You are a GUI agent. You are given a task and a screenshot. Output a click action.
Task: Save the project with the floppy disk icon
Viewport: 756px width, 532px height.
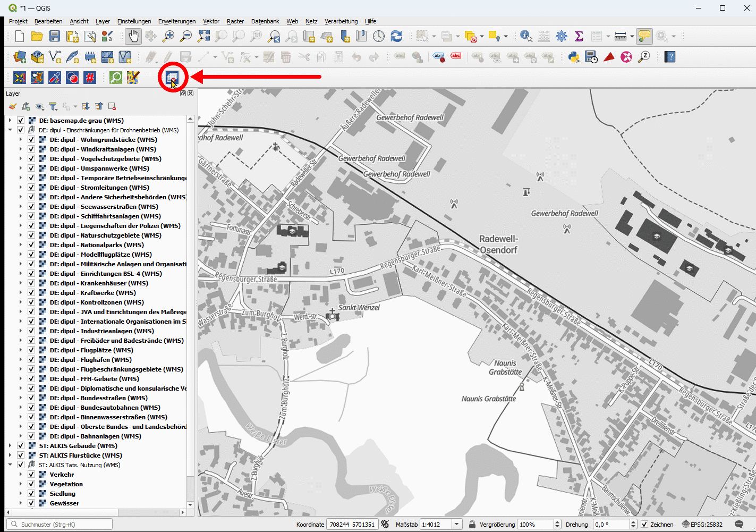(x=55, y=36)
